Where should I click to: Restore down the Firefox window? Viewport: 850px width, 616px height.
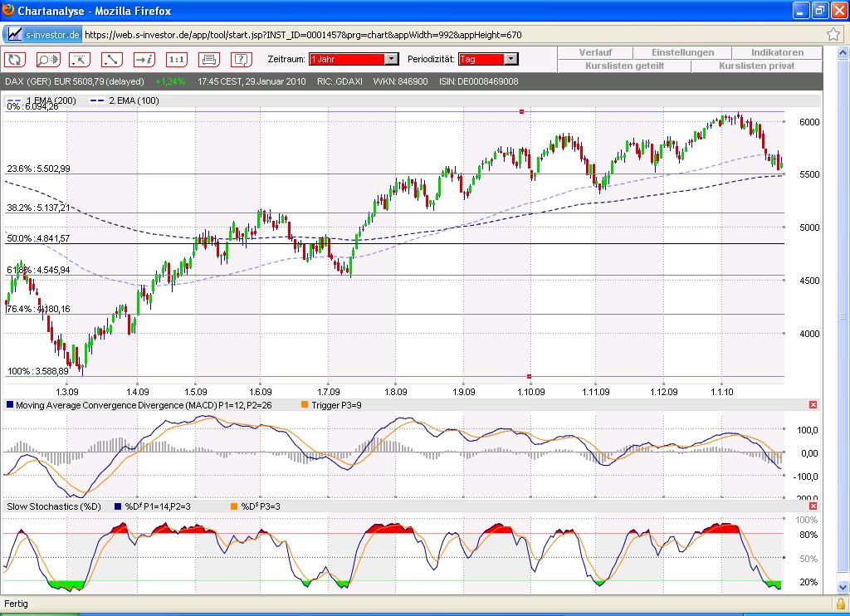(x=819, y=10)
